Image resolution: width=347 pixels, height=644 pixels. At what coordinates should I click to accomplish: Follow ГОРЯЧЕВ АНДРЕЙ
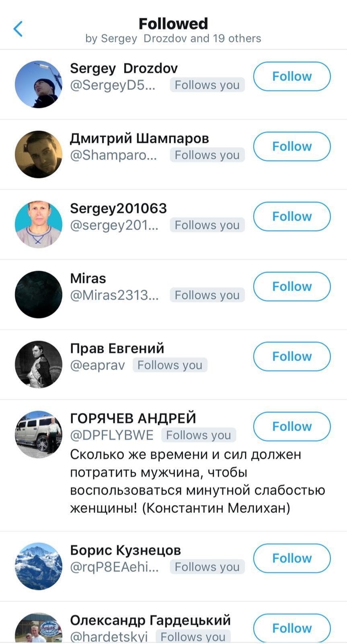pyautogui.click(x=292, y=427)
